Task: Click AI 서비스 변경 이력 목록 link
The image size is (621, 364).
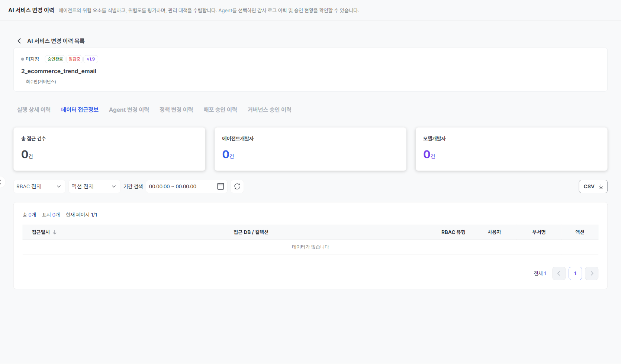Action: [56, 41]
